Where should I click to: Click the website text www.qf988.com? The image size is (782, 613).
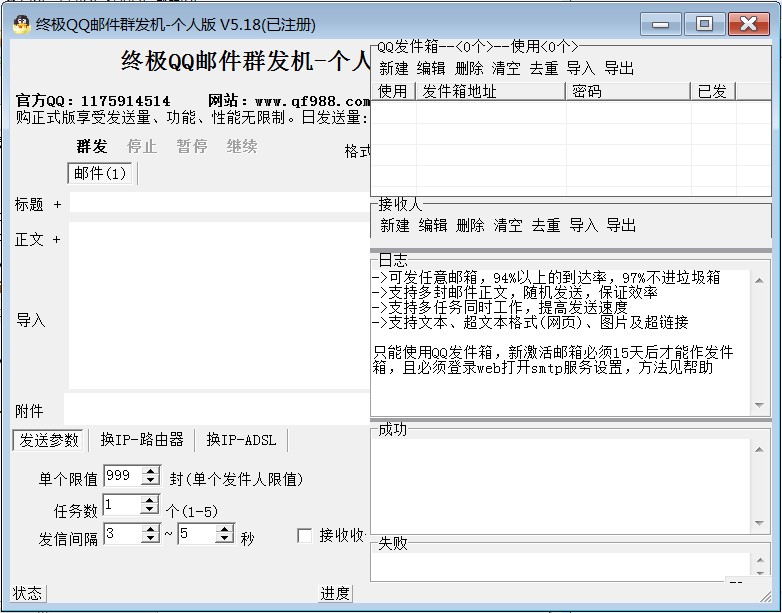pyautogui.click(x=313, y=102)
